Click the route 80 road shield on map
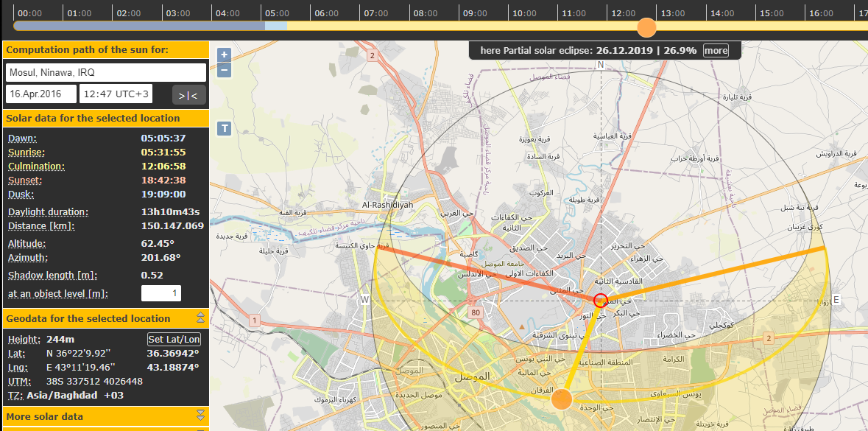Screen dimensions: 868x431 pos(476,312)
